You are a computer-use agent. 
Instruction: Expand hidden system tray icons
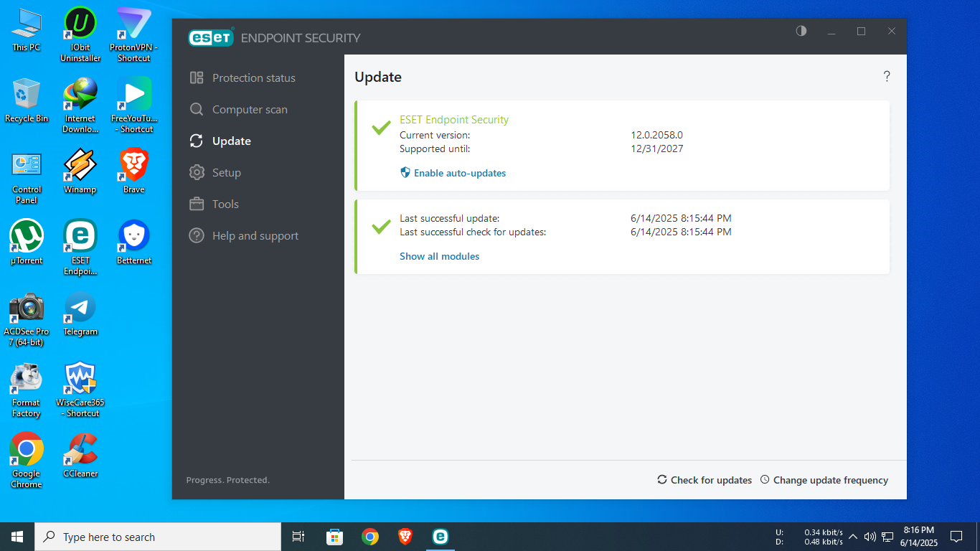pos(853,537)
